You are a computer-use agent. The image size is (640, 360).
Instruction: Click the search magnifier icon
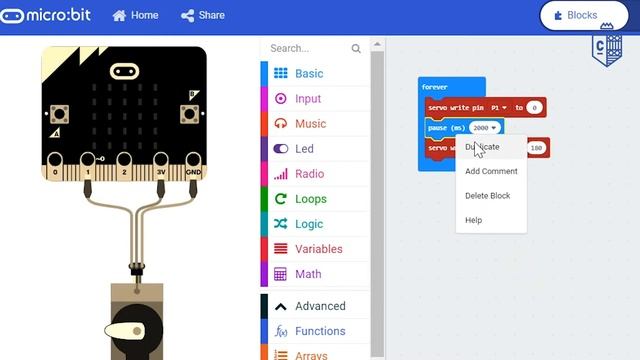356,49
